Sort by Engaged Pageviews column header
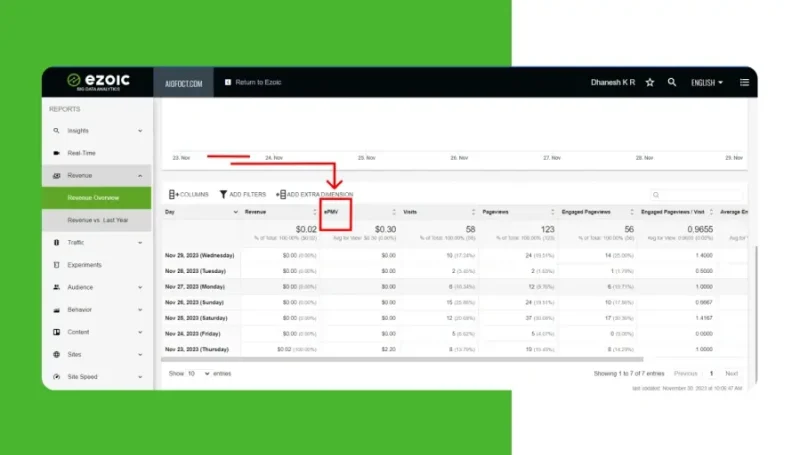Image resolution: width=800 pixels, height=455 pixels. [597, 212]
